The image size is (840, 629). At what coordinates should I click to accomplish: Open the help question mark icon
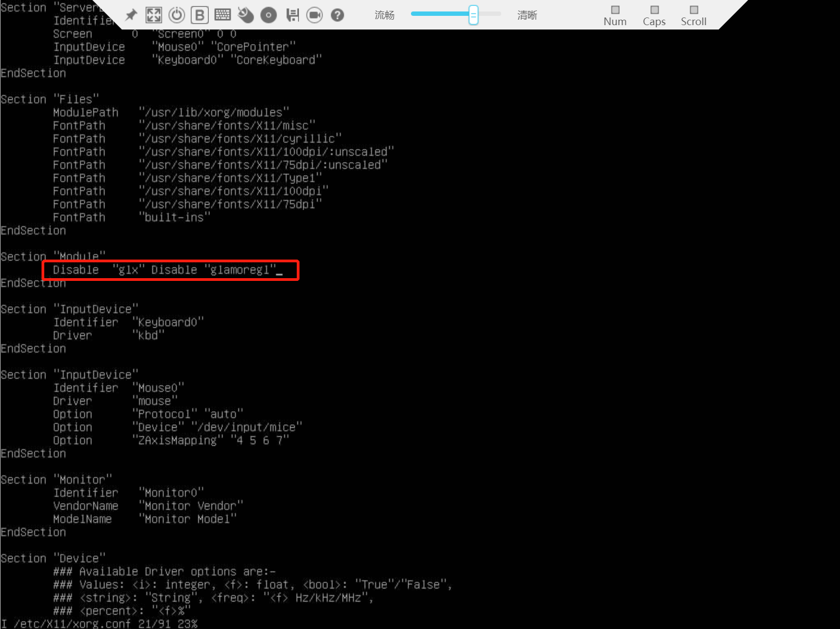click(337, 15)
